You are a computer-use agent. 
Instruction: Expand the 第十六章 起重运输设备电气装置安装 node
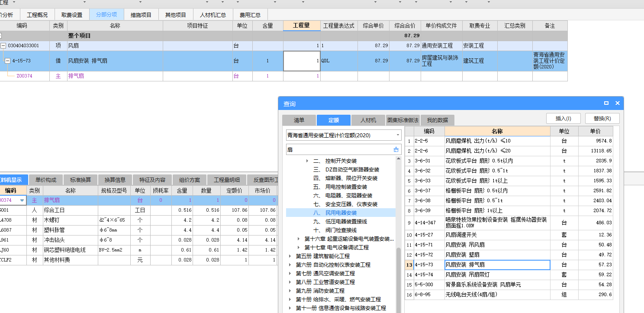coord(299,239)
